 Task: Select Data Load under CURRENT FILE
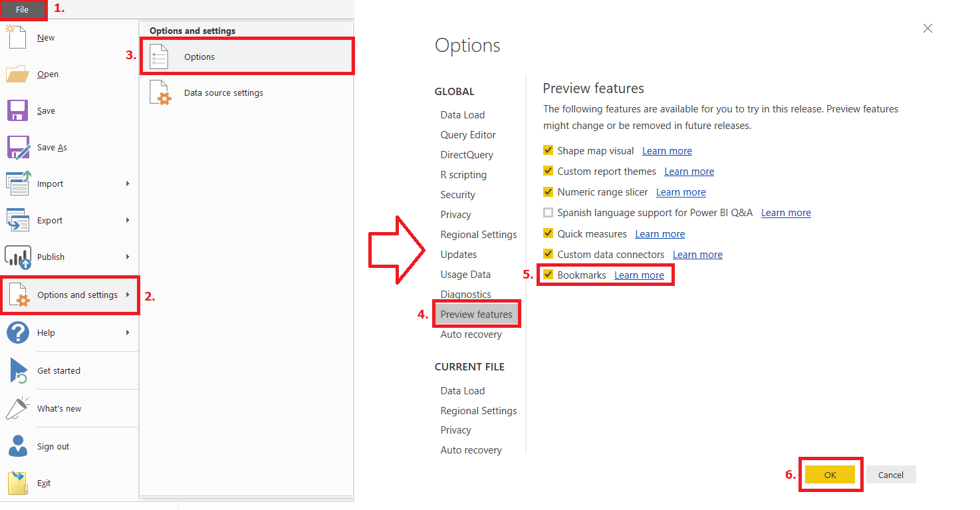(462, 390)
